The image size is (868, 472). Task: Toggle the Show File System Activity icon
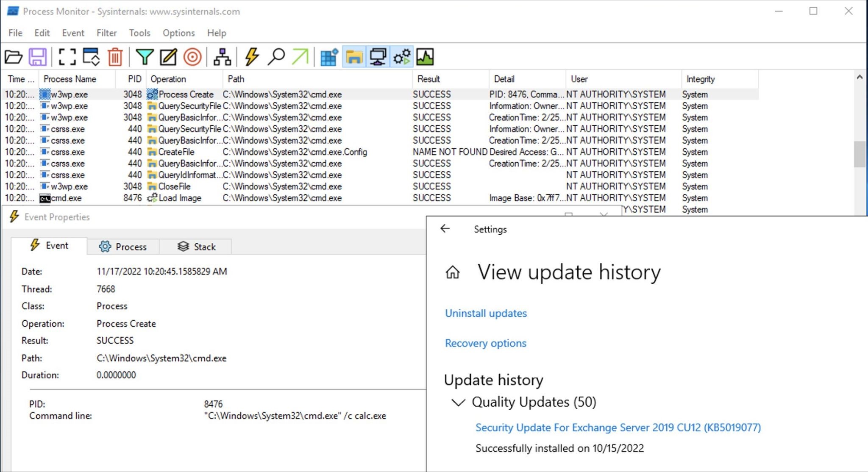point(353,57)
